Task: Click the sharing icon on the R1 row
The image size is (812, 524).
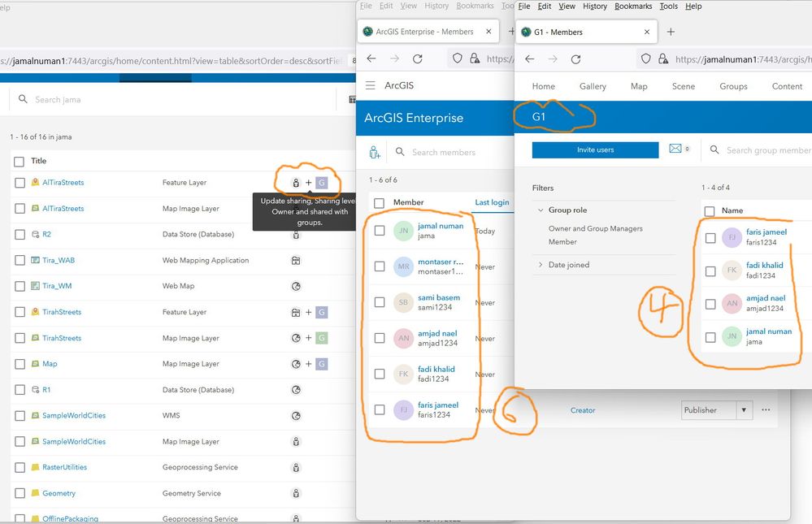Action: (x=296, y=390)
